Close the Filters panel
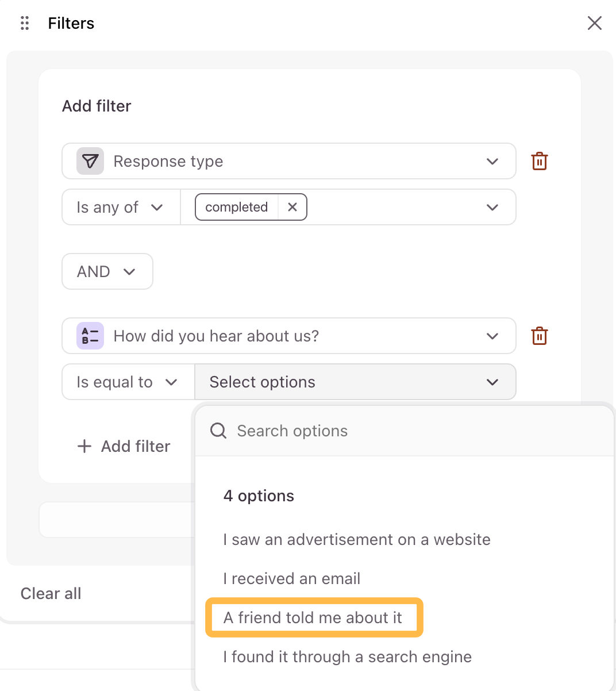The width and height of the screenshot is (616, 691). [594, 23]
